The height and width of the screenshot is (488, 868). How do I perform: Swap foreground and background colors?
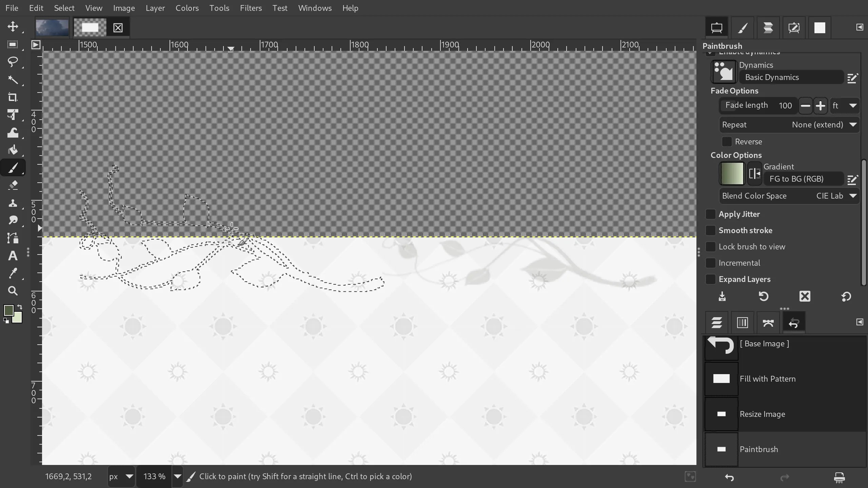pos(20,307)
